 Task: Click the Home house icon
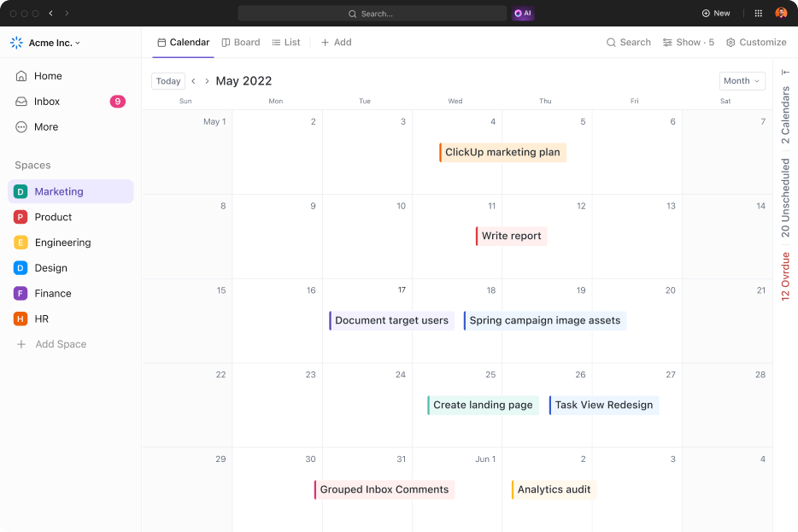point(21,76)
